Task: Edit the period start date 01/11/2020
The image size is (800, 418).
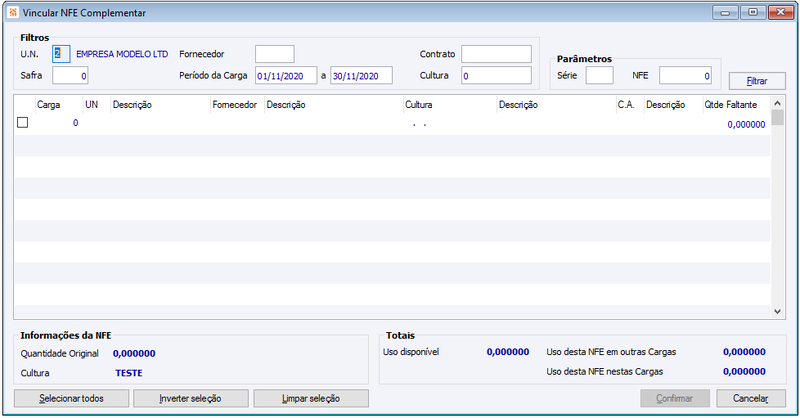Action: [x=286, y=76]
